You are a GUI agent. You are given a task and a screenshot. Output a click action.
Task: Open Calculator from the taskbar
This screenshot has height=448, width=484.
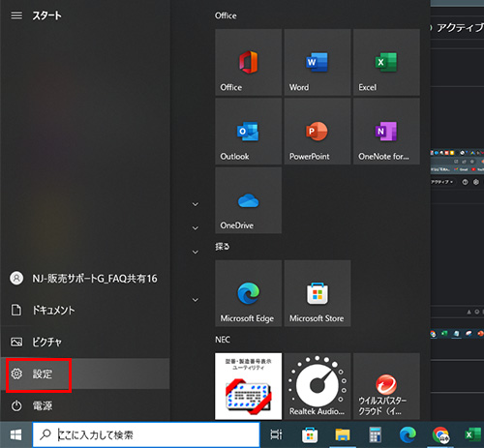coord(376,434)
